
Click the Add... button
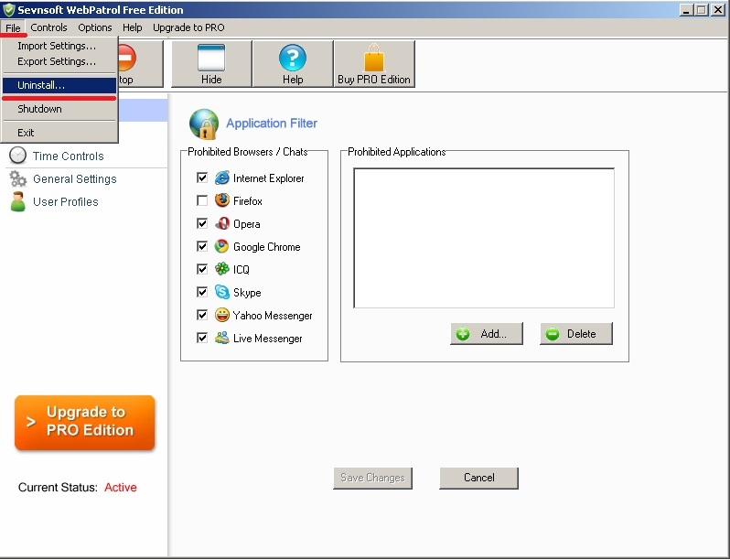tap(486, 334)
